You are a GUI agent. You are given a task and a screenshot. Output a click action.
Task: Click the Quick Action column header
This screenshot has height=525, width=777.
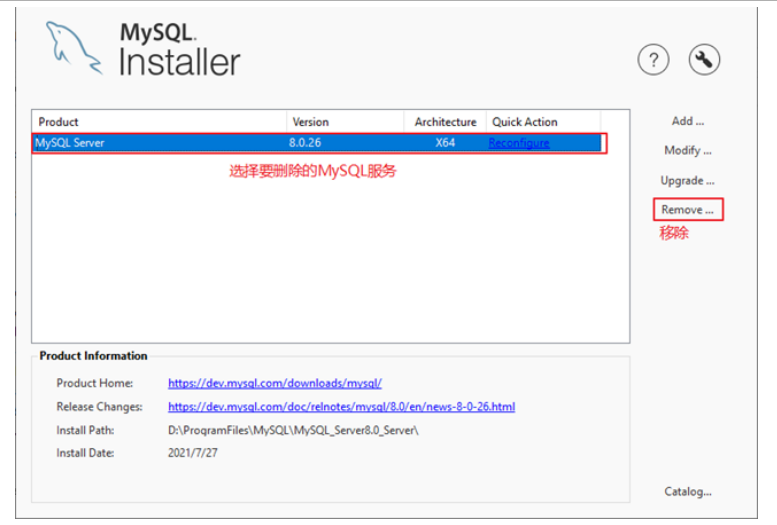[543, 122]
